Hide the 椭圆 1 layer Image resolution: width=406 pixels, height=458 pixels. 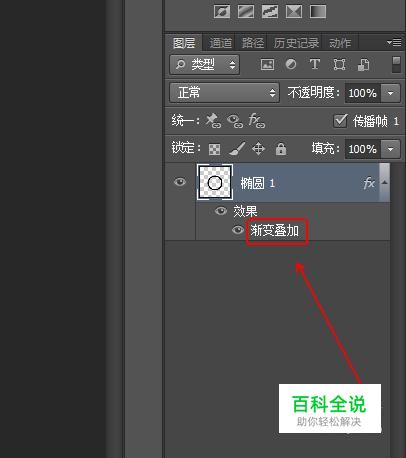click(180, 182)
